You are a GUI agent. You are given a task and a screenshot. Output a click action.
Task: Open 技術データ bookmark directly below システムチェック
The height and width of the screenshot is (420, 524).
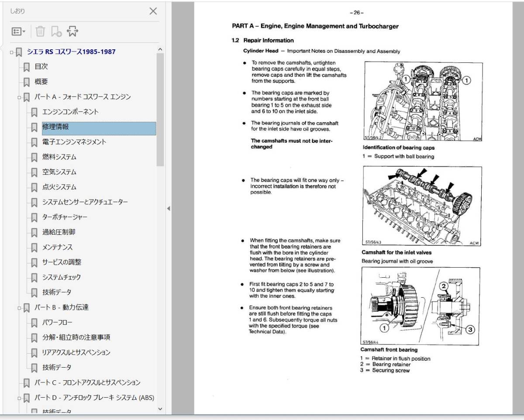(57, 293)
